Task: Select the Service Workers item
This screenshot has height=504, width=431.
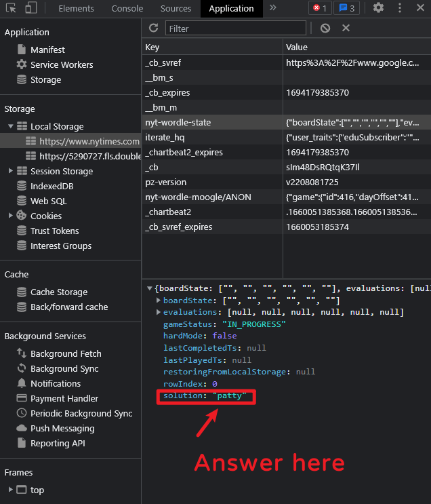Action: [x=61, y=64]
